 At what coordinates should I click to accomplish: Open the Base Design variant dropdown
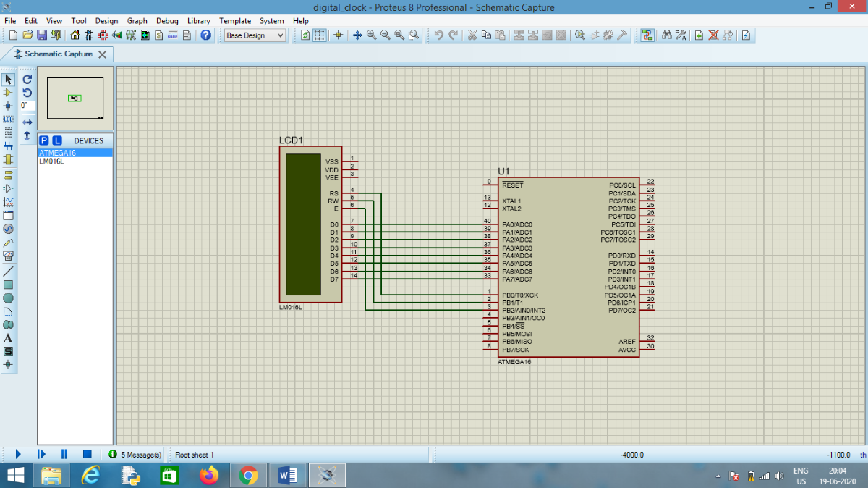click(x=255, y=35)
